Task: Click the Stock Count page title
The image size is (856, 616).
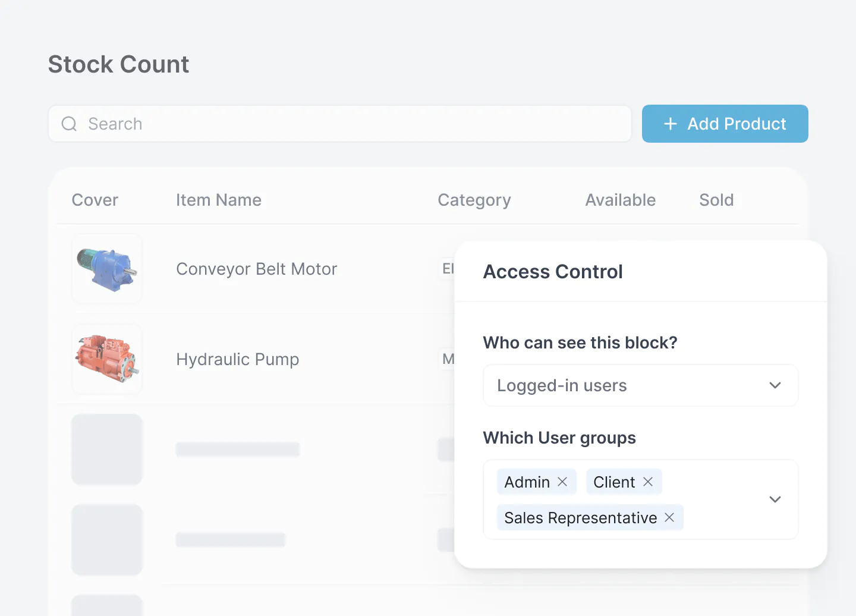Action: click(x=118, y=64)
